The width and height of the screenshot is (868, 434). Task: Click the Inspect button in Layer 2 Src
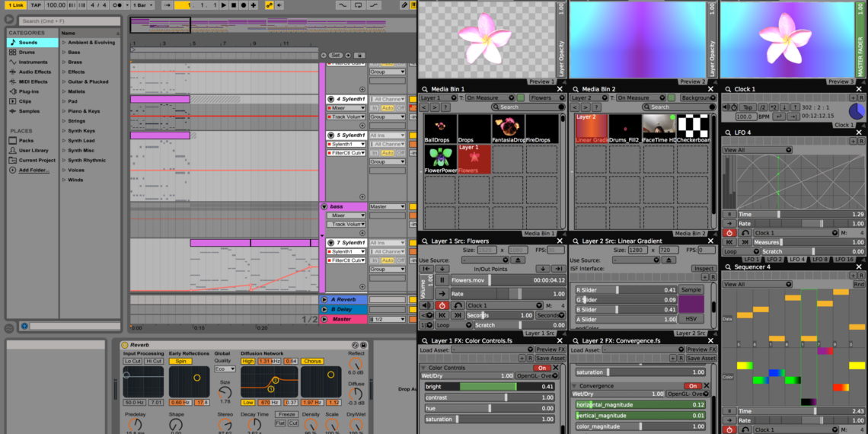click(704, 268)
